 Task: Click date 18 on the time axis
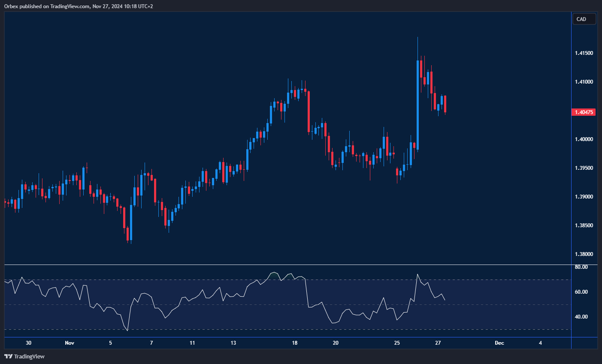[x=295, y=343]
